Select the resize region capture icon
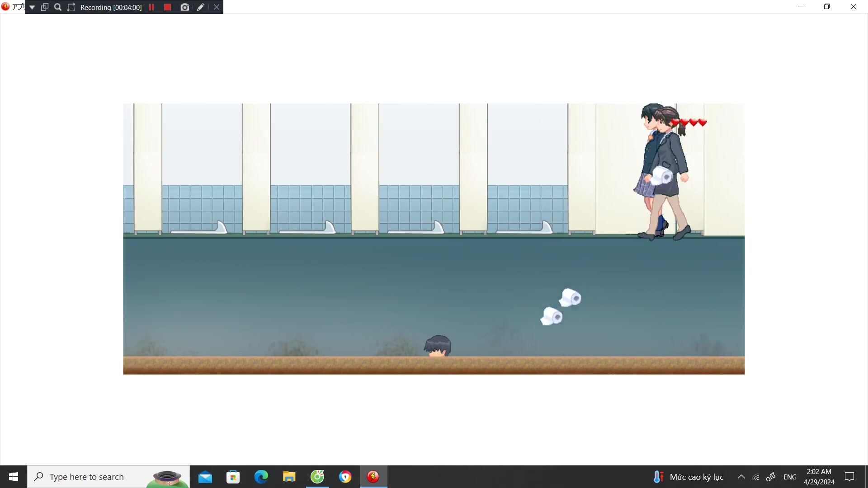The width and height of the screenshot is (868, 488). coord(71,7)
